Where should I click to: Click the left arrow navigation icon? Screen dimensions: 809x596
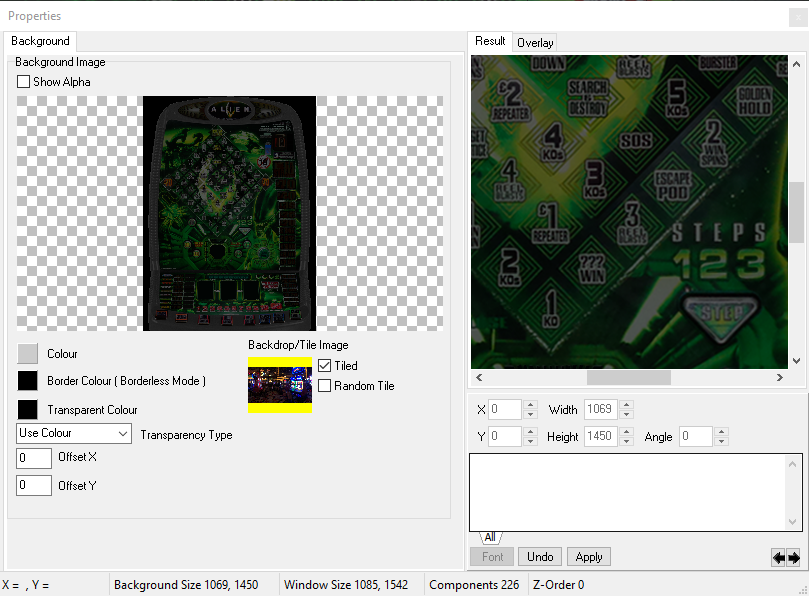coord(779,558)
